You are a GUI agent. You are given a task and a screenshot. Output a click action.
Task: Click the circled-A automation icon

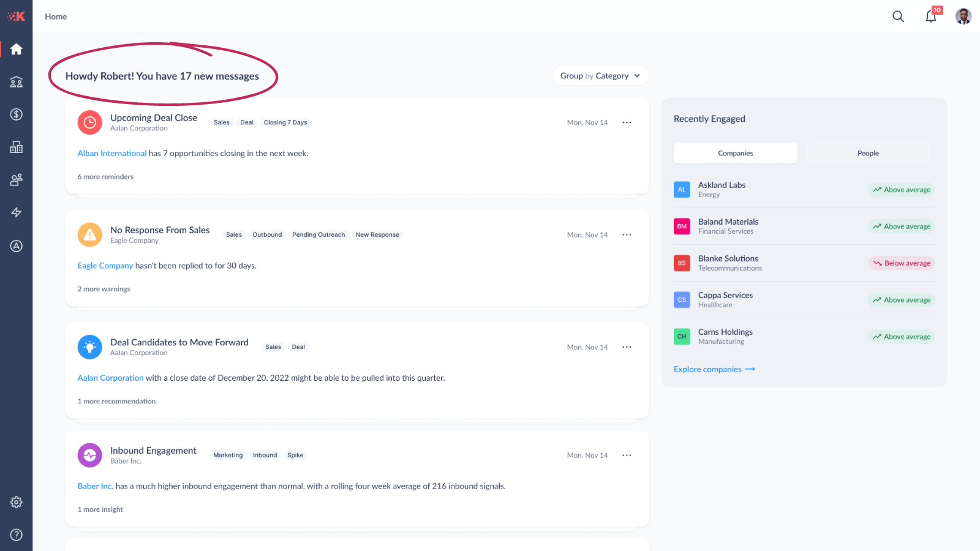(17, 246)
